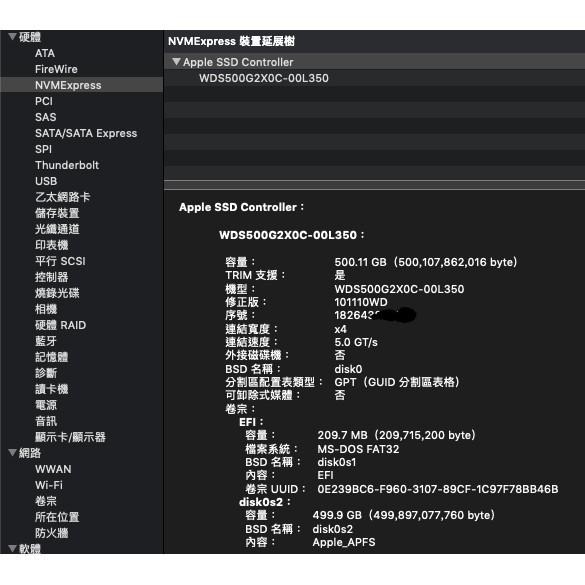The height and width of the screenshot is (585, 585).
Task: Open 乙太網路卡 sidebar entry
Action: pos(63,197)
